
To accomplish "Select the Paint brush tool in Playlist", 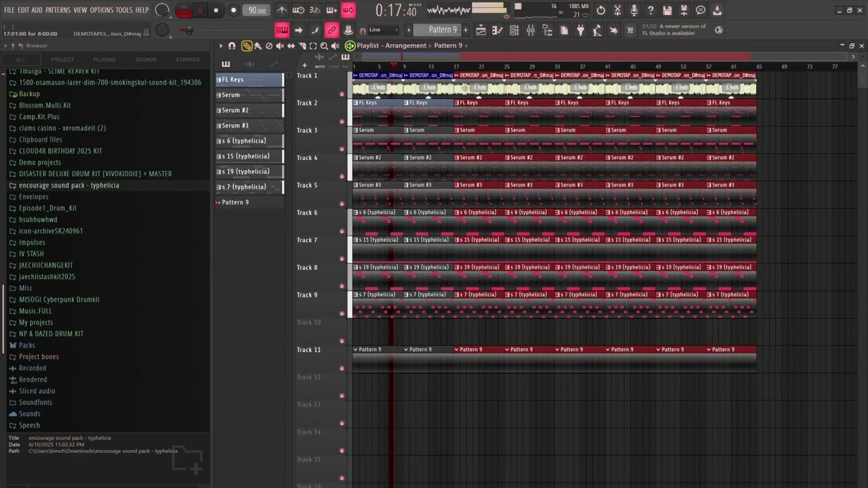I will tap(258, 45).
